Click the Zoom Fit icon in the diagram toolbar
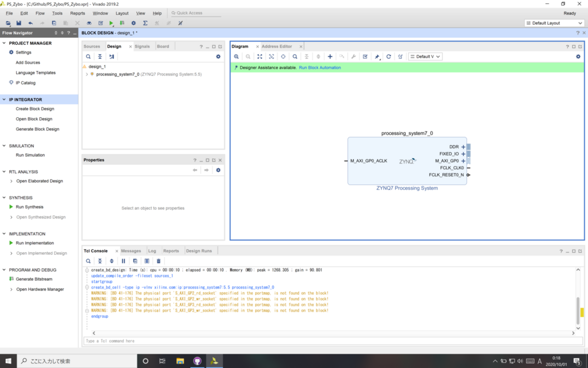This screenshot has height=368, width=588. [x=260, y=57]
